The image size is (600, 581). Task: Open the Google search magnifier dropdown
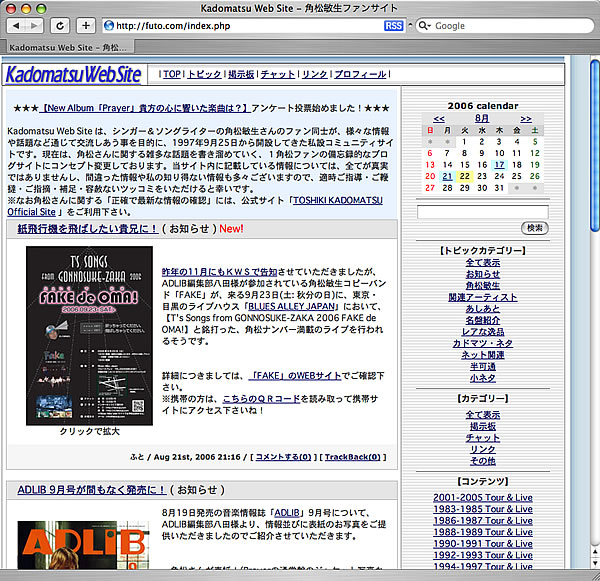(424, 25)
